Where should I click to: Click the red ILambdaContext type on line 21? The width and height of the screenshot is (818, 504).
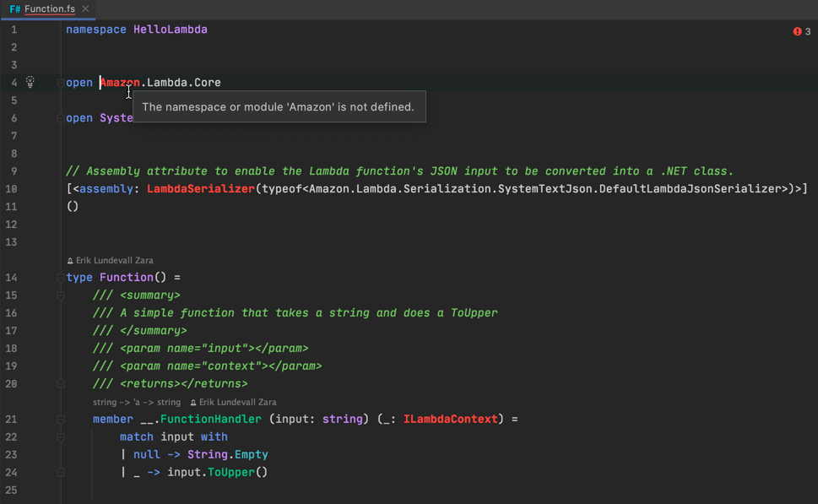pyautogui.click(x=450, y=420)
